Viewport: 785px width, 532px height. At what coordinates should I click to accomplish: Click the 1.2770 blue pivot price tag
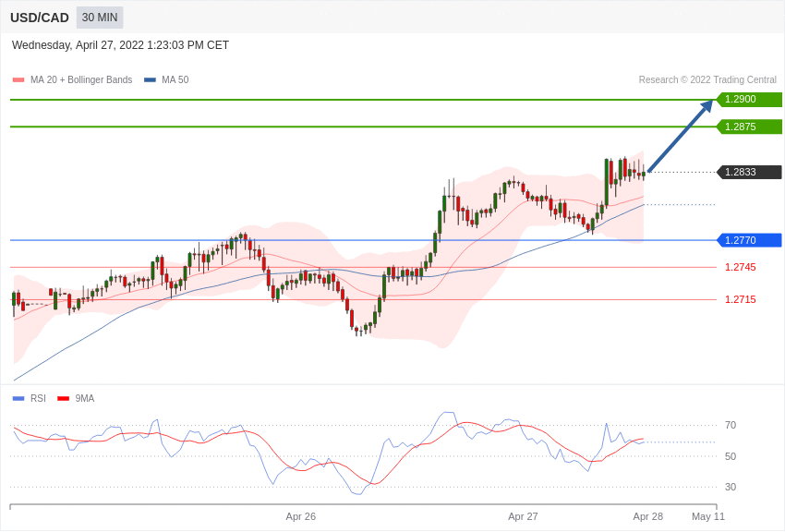pyautogui.click(x=749, y=240)
